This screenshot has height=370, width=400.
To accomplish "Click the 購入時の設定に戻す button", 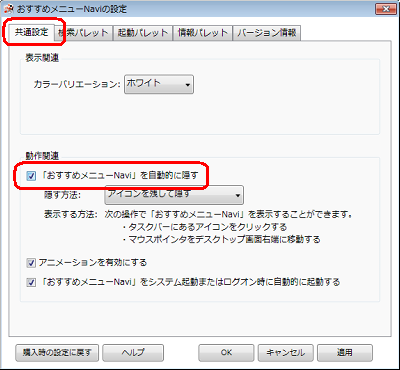I will 57,353.
